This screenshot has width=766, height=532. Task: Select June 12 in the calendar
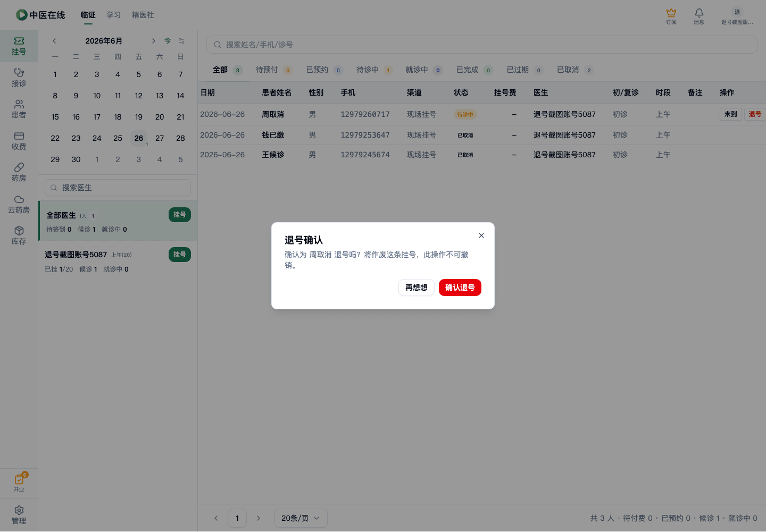[139, 96]
